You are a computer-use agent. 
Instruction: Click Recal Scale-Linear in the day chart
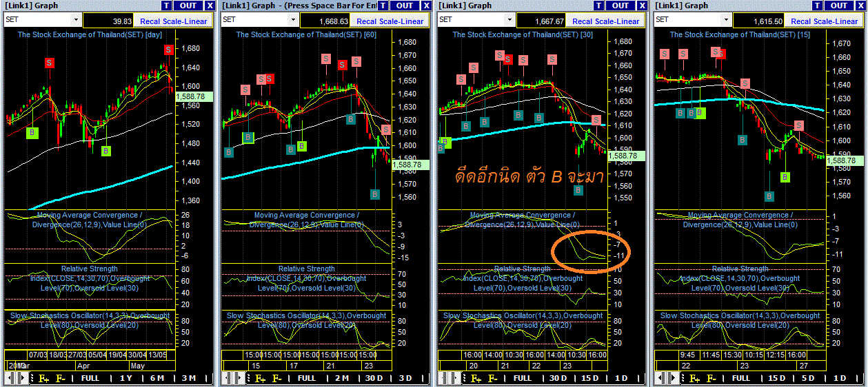pyautogui.click(x=172, y=21)
